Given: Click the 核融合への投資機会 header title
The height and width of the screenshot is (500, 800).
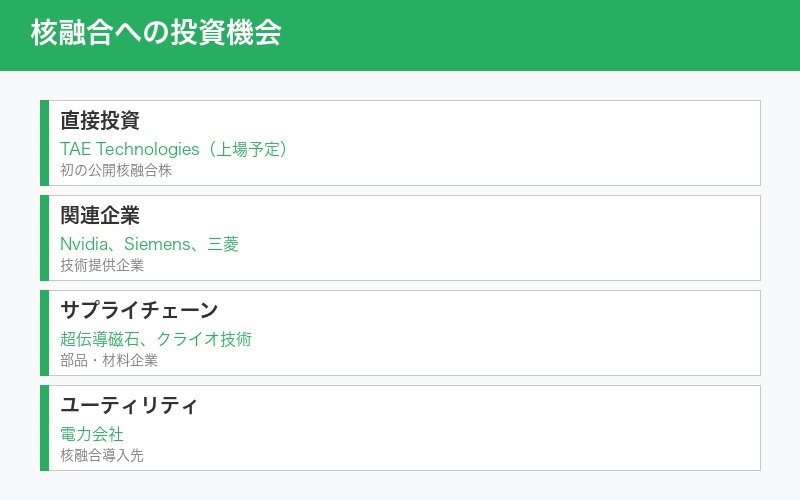Looking at the screenshot, I should (x=156, y=33).
